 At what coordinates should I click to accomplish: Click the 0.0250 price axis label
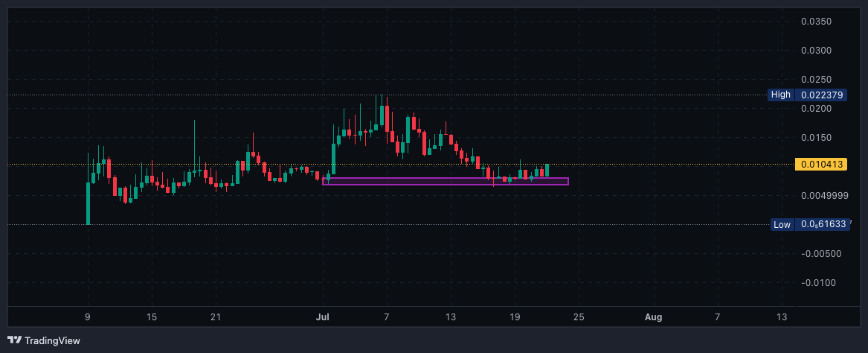coord(817,79)
